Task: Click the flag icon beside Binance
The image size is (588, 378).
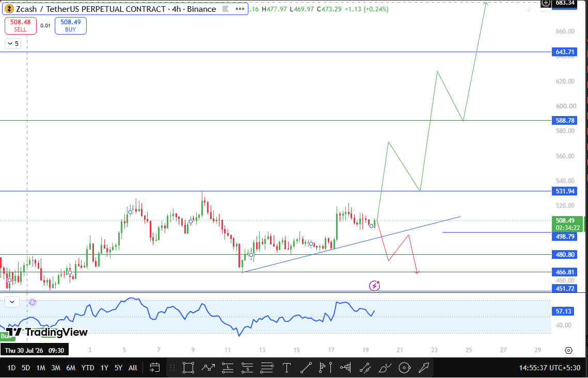Action: pos(226,9)
